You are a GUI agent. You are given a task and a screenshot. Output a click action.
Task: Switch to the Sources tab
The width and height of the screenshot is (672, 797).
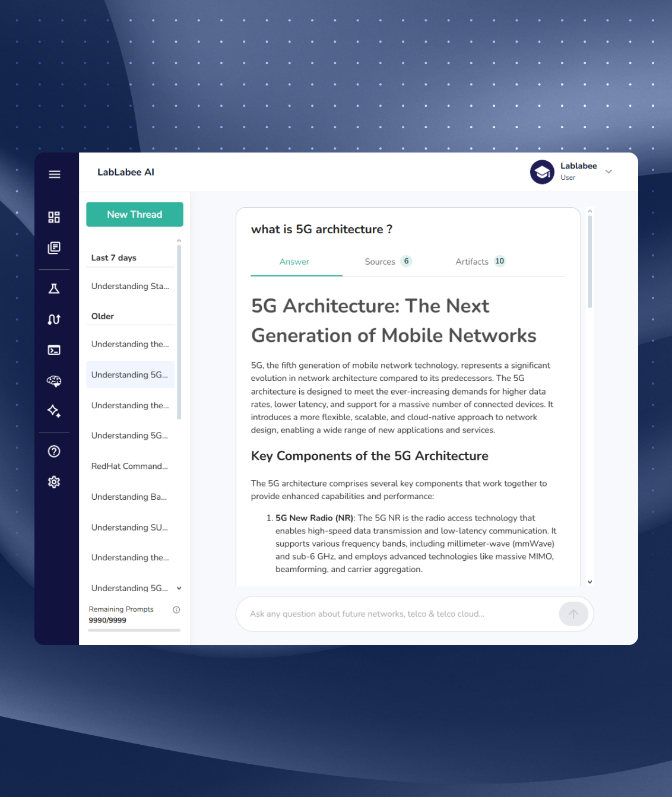tap(388, 262)
